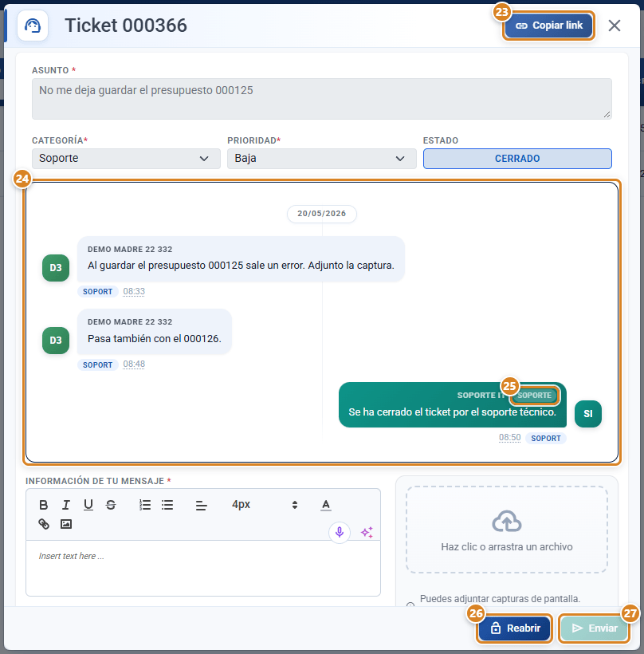Click the cloud upload icon
644x654 pixels.
pos(507,521)
